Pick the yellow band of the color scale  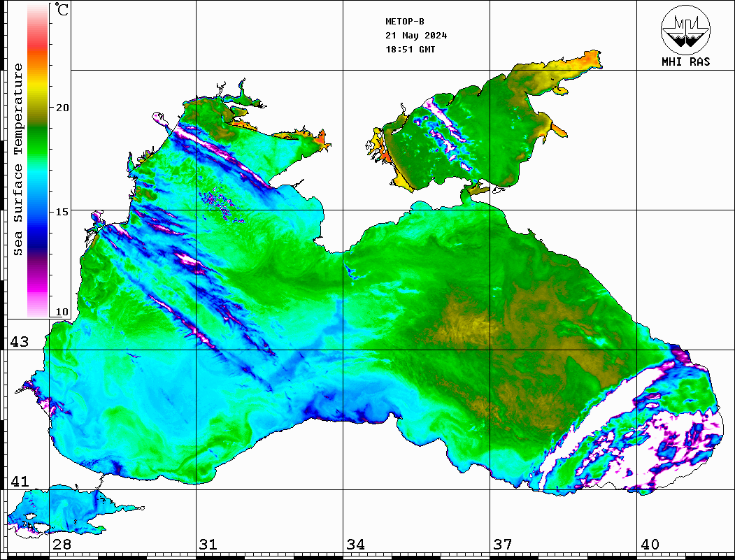pos(38,87)
